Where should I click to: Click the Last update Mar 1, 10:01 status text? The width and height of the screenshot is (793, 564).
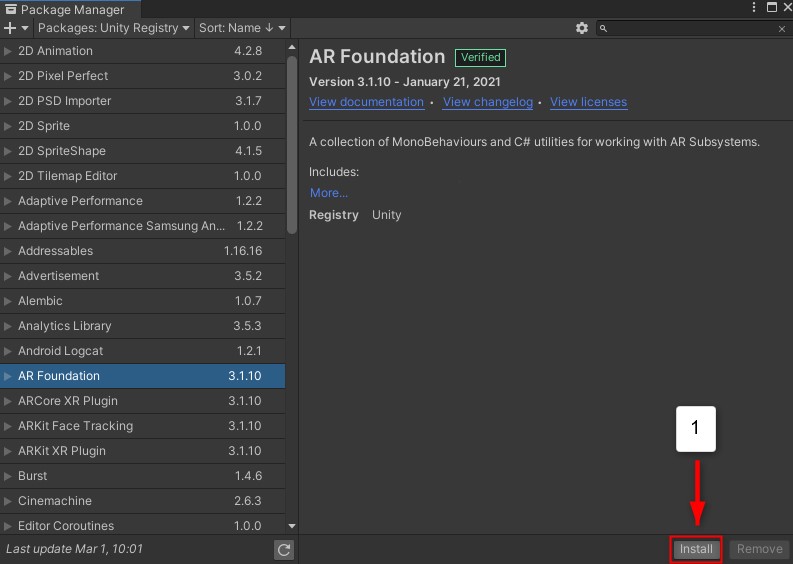coord(74,549)
